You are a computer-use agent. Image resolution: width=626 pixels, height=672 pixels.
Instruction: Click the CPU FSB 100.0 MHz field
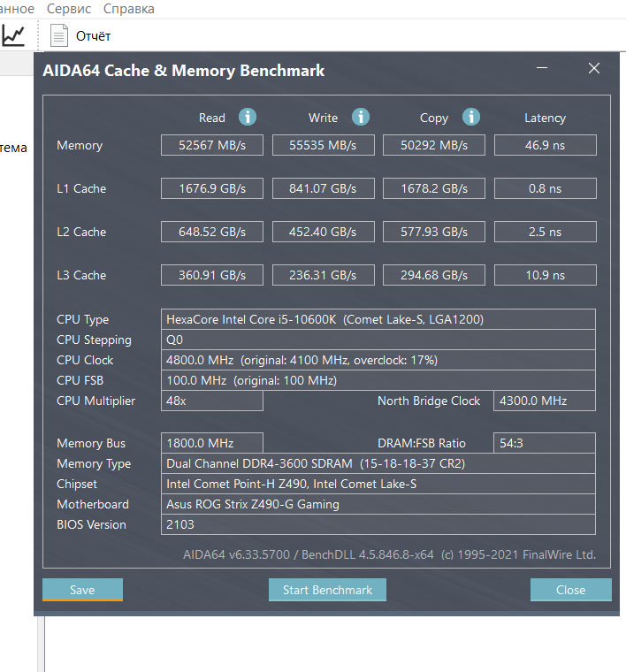378,380
